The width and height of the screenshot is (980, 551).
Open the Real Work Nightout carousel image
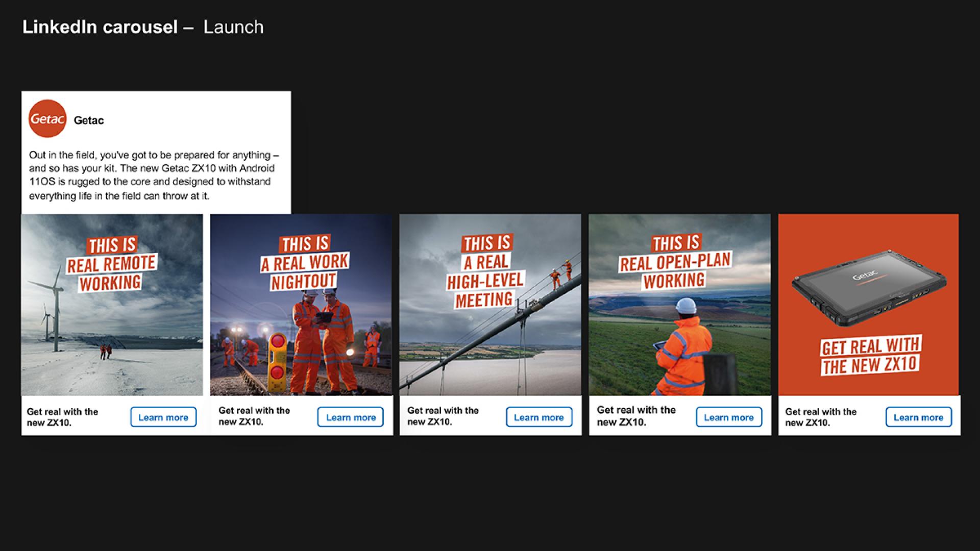click(301, 305)
